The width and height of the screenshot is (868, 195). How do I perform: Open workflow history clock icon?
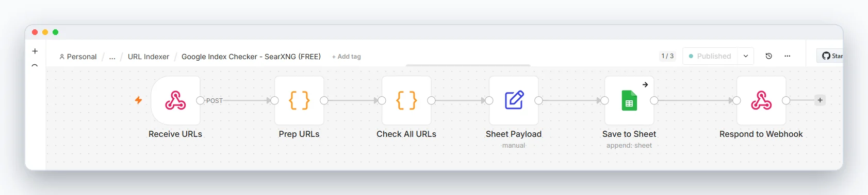coord(768,56)
